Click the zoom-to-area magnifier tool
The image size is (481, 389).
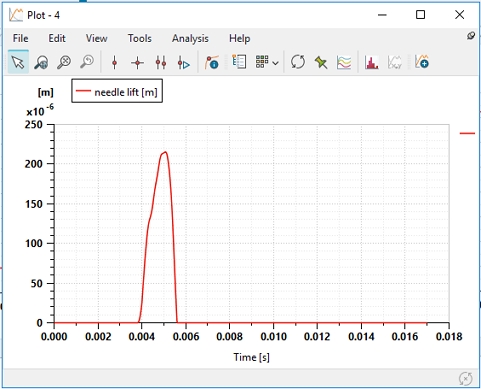click(x=41, y=62)
